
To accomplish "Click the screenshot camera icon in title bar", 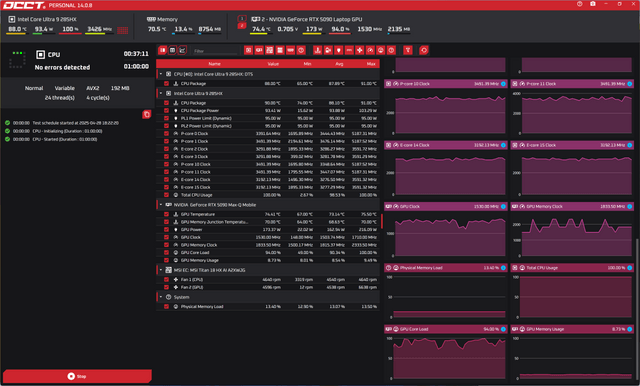I will pyautogui.click(x=593, y=4).
